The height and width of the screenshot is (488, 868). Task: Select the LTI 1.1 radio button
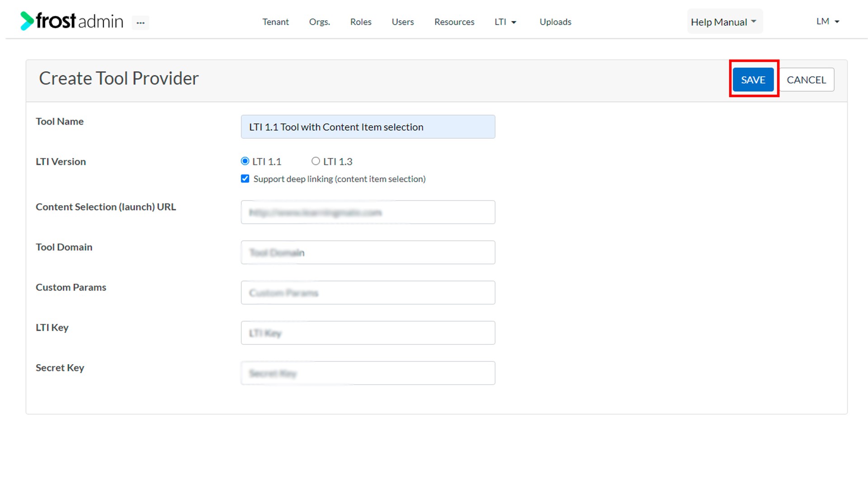pyautogui.click(x=245, y=161)
